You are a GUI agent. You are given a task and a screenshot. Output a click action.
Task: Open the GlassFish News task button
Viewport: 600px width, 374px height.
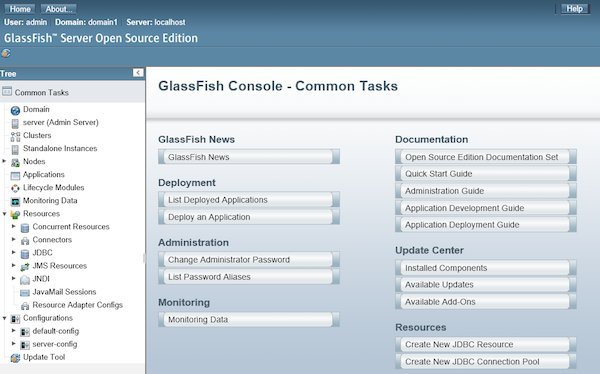click(x=249, y=157)
